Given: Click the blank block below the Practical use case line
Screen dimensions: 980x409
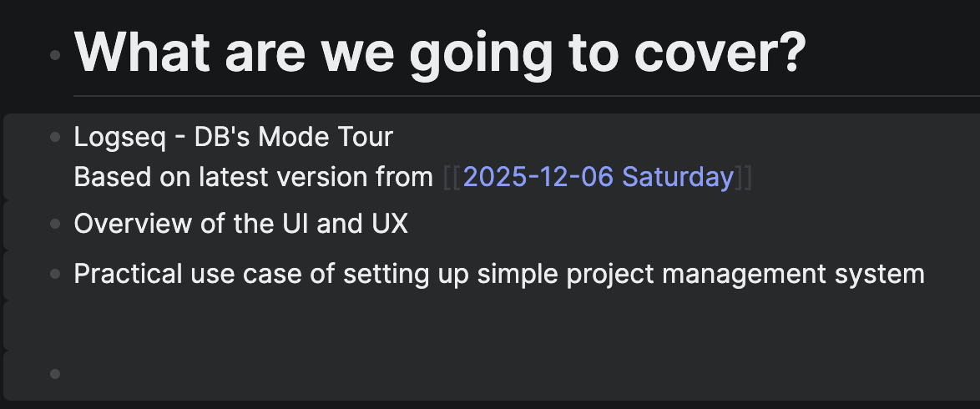Looking at the screenshot, I should (x=501, y=325).
